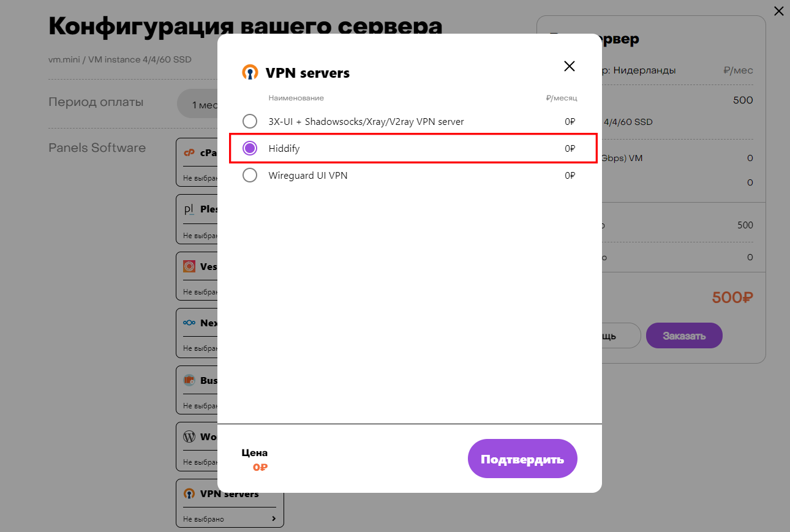Click Не выбрано under VPN servers card
790x532 pixels.
click(x=204, y=519)
